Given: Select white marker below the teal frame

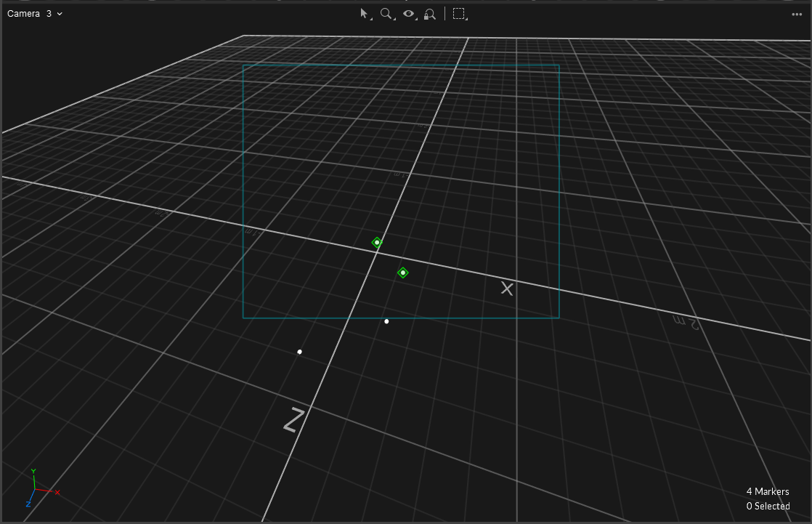Looking at the screenshot, I should click(x=386, y=321).
